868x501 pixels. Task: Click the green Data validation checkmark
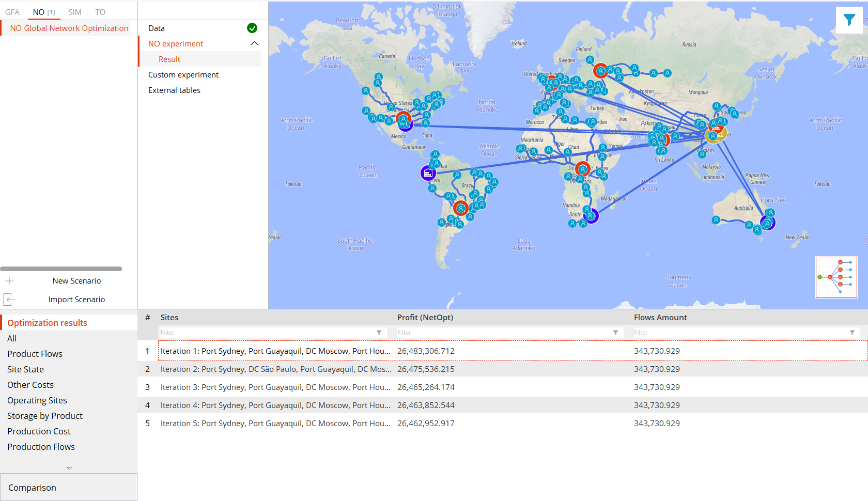pos(252,28)
